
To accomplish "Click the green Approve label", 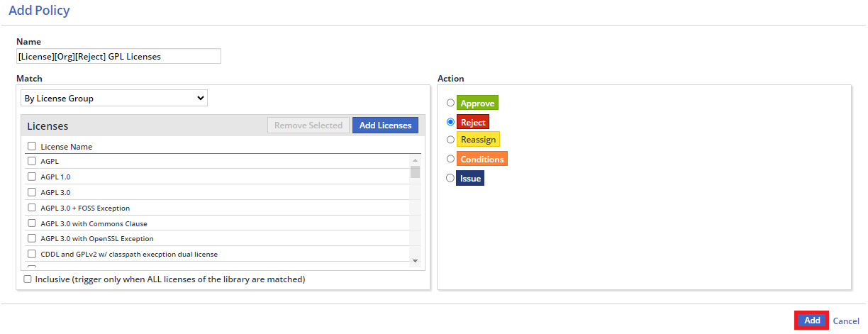I will coord(477,103).
